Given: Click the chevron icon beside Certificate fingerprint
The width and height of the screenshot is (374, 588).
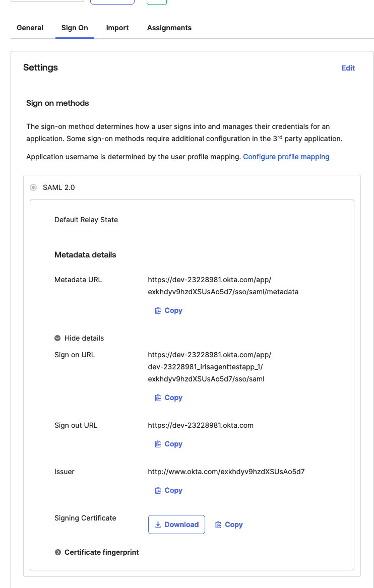Looking at the screenshot, I should click(x=58, y=552).
